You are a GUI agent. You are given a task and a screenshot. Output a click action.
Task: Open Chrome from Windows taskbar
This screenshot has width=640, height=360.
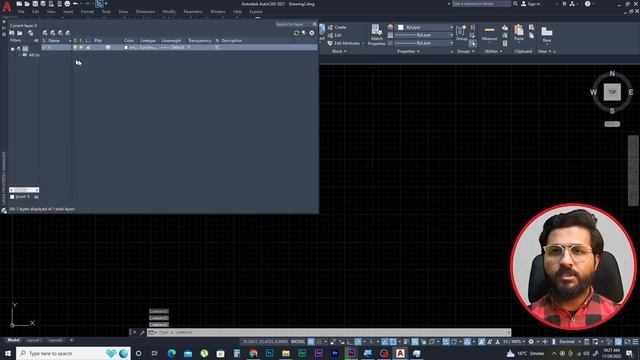253,353
